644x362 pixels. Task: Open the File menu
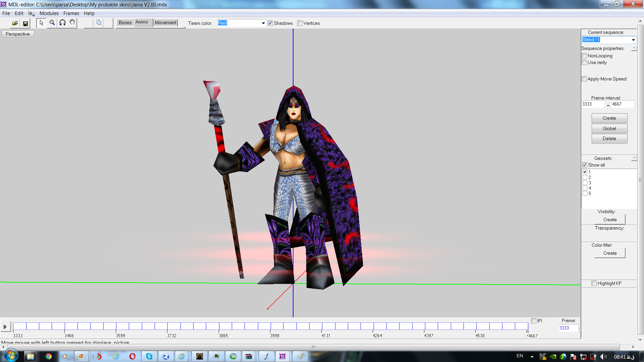(x=6, y=13)
